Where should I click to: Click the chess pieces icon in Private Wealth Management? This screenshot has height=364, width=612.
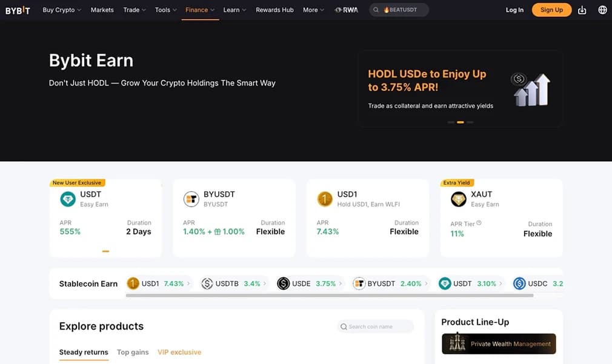click(457, 342)
